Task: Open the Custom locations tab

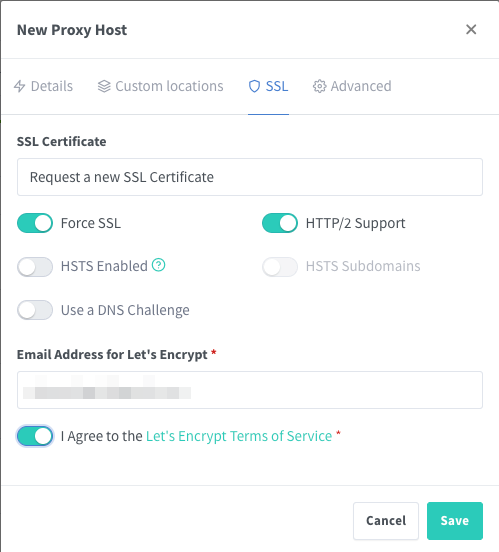Action: click(x=161, y=86)
